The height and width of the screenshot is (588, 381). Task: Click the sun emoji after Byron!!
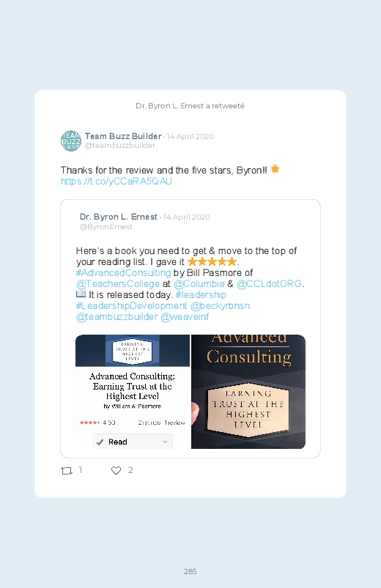coord(275,169)
